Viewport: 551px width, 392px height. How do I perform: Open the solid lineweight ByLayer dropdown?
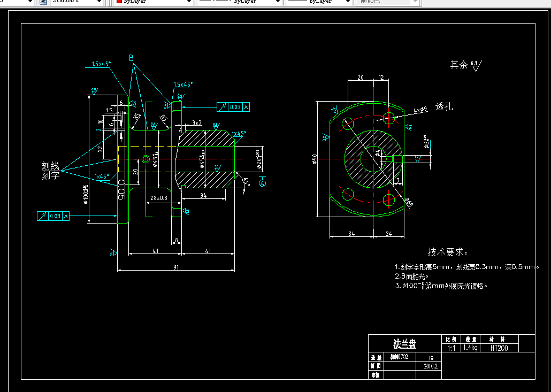pyautogui.click(x=319, y=2)
